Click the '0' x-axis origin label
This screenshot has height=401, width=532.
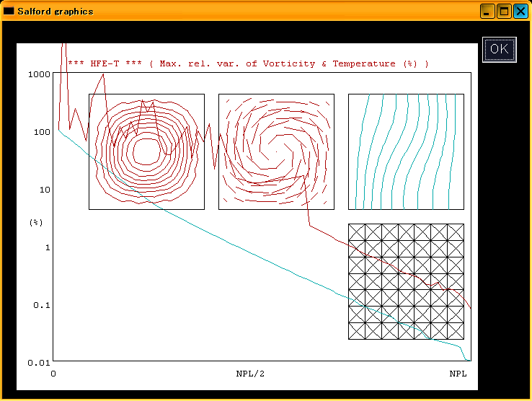coord(53,374)
